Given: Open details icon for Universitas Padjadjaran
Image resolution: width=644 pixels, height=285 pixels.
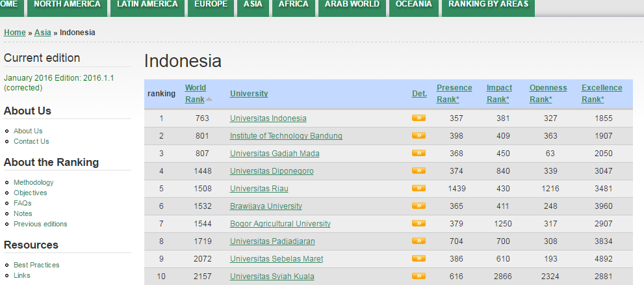Looking at the screenshot, I should tap(419, 241).
